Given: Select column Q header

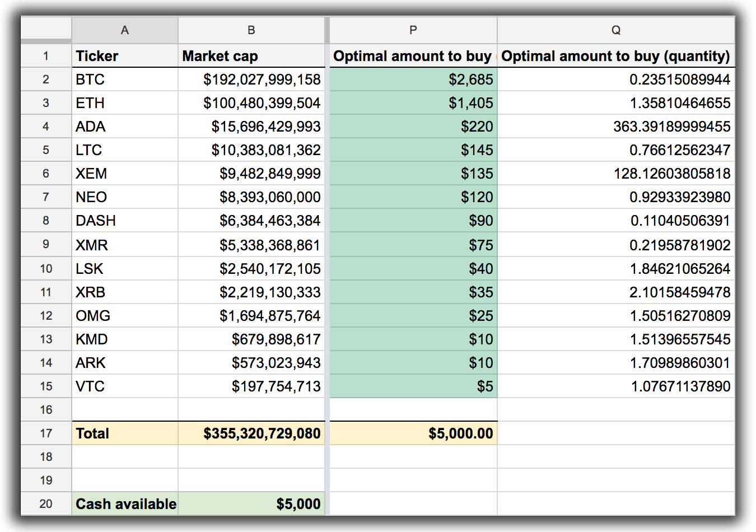Looking at the screenshot, I should pos(615,30).
